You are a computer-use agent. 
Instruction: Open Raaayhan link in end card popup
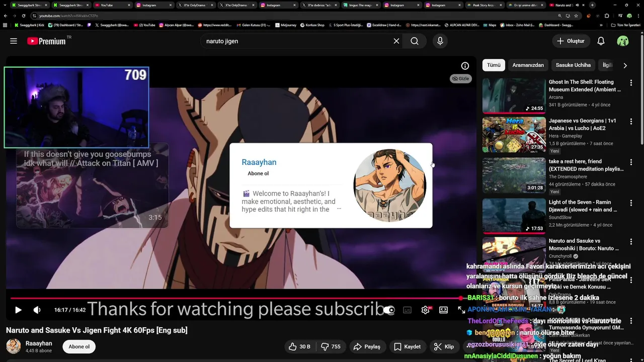click(x=259, y=162)
